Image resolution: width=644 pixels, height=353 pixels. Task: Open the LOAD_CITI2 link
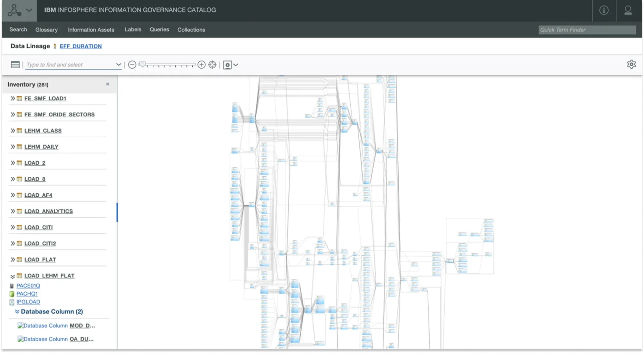pyautogui.click(x=40, y=243)
